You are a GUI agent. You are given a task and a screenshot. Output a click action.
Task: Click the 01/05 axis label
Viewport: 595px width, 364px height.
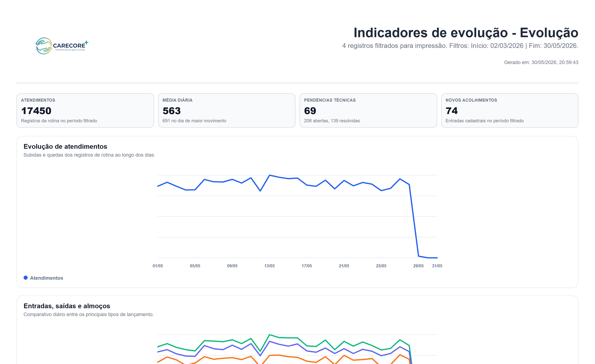(x=158, y=266)
